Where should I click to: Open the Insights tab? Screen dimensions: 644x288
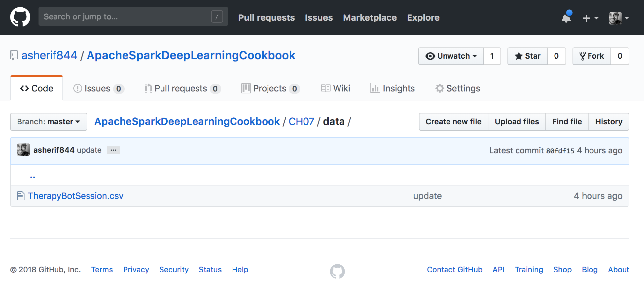tap(392, 88)
